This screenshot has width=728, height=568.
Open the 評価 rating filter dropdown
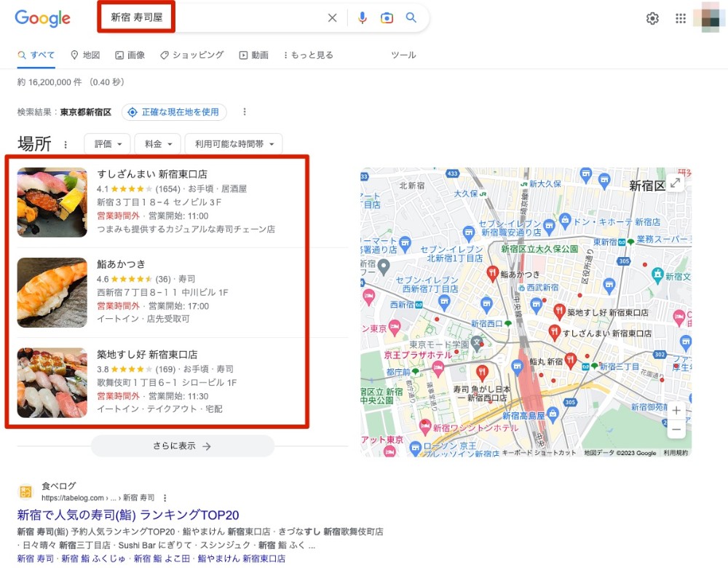pos(106,143)
